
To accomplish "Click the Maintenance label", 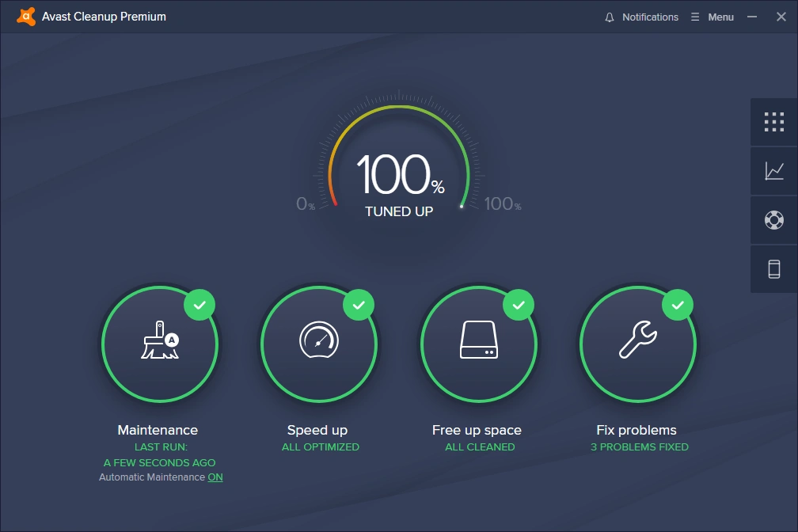I will (158, 430).
